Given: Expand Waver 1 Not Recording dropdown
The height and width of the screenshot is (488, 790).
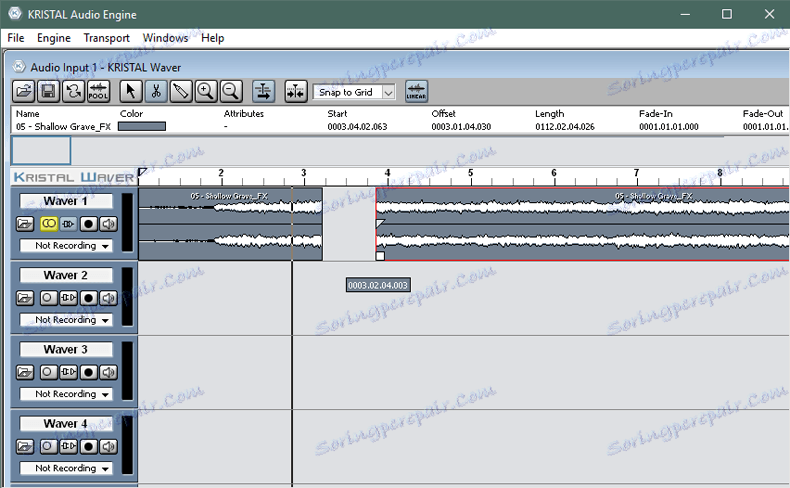Looking at the screenshot, I should 66,246.
